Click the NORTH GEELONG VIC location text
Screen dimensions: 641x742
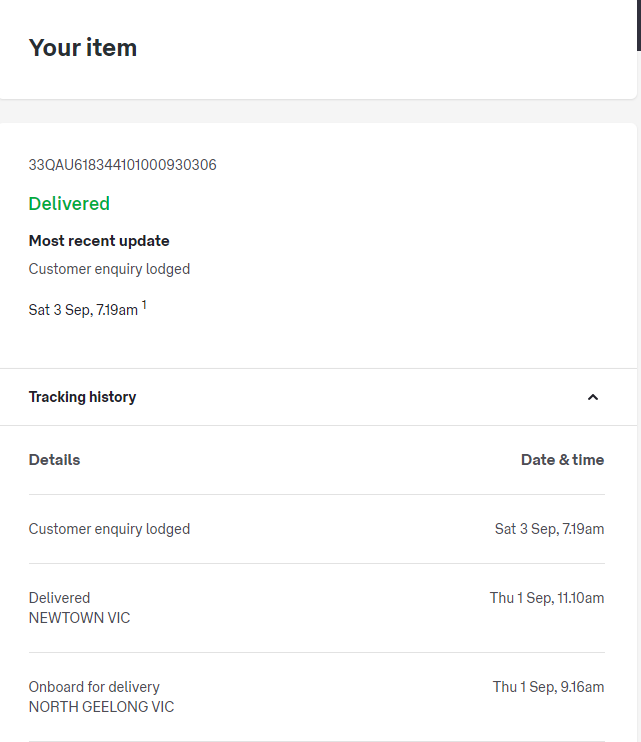coord(101,707)
